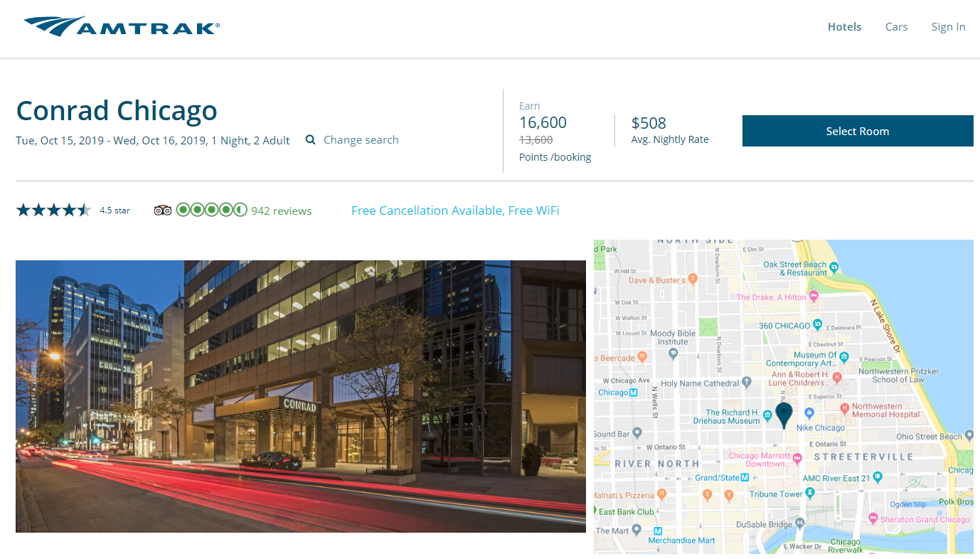Click the struck-through 13,600 points value
This screenshot has height=559, width=980.
[x=536, y=140]
